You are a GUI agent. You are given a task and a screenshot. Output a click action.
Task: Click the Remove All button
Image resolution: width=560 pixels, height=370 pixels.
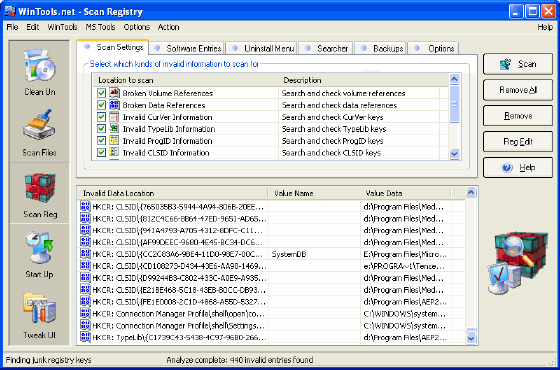(518, 90)
